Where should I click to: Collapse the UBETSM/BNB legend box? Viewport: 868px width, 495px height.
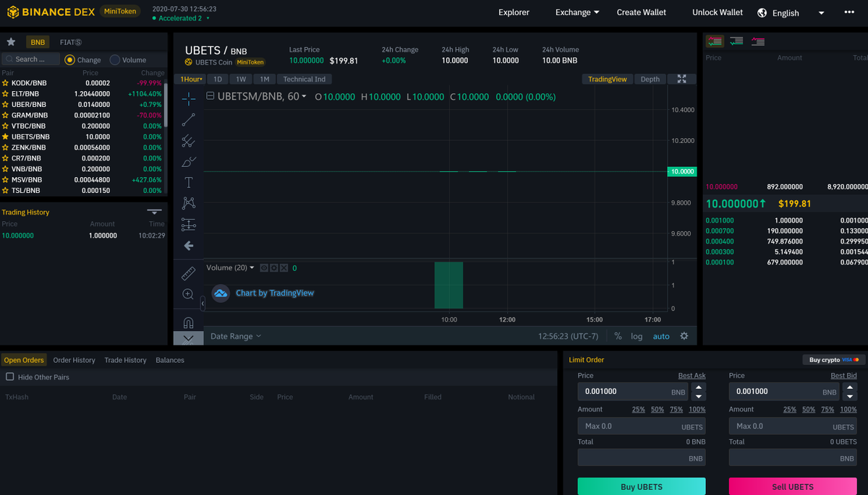[x=210, y=96]
